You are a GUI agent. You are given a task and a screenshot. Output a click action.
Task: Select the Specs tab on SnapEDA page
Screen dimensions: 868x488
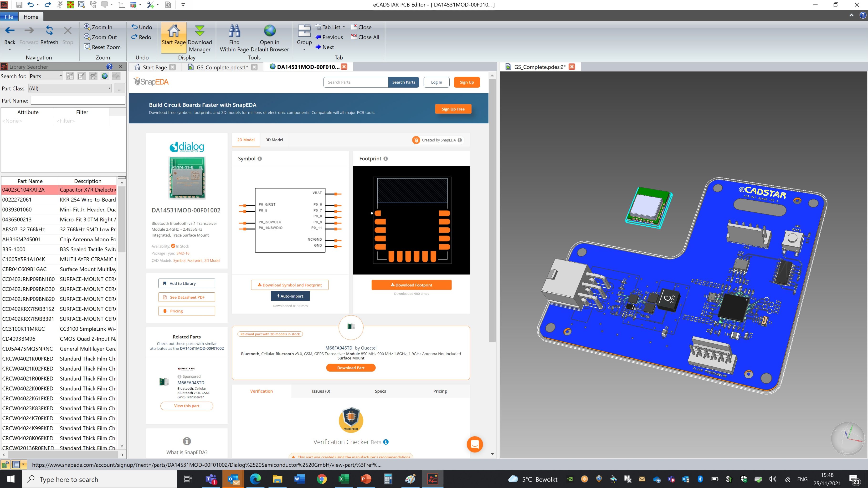tap(380, 391)
